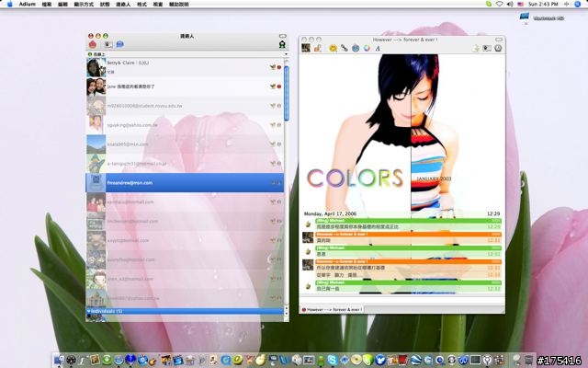Toggle the chat window toolbar pill button
Screen dimensions: 588x368
(499, 40)
